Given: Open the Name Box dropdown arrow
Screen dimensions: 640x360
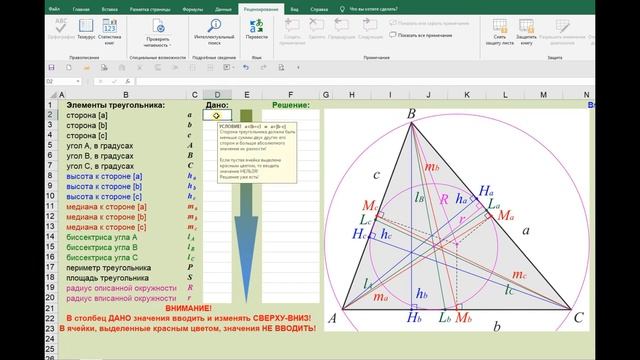Looking at the screenshot, I should [78, 82].
